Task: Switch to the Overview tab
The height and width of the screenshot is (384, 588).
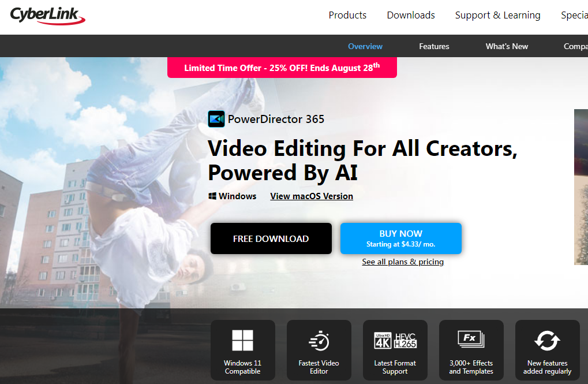Action: 365,46
